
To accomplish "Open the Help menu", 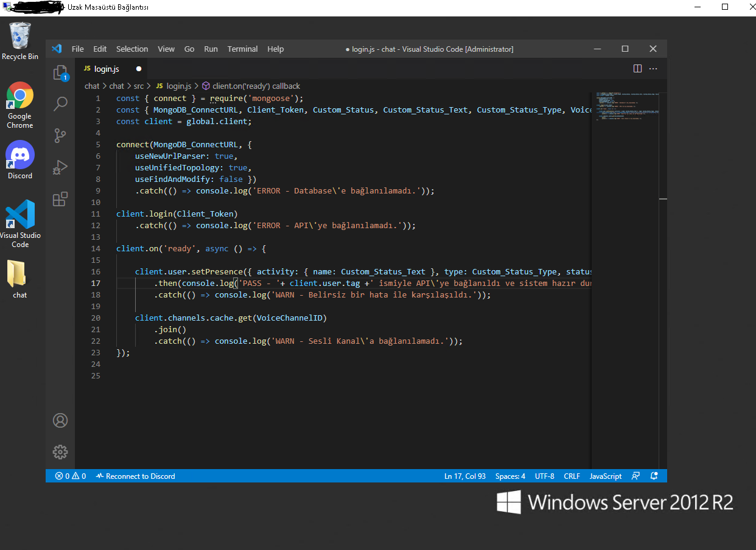I will (276, 49).
